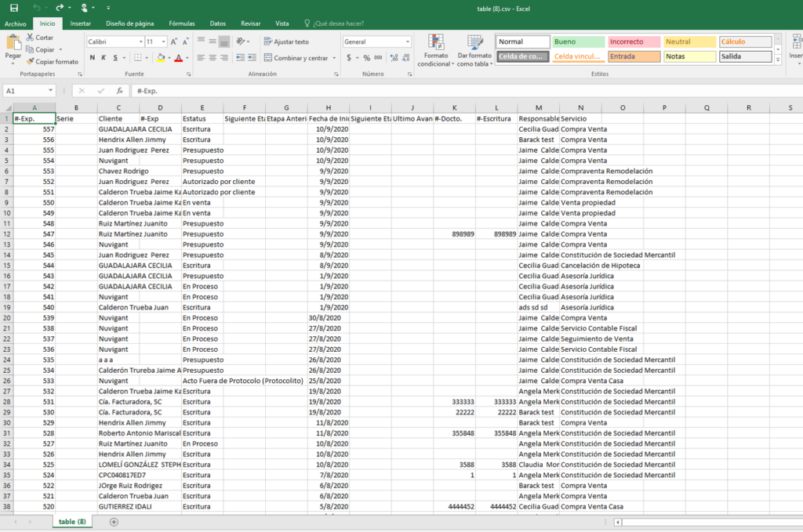Apply the Cálculo cell style
The width and height of the screenshot is (803, 532).
(745, 42)
